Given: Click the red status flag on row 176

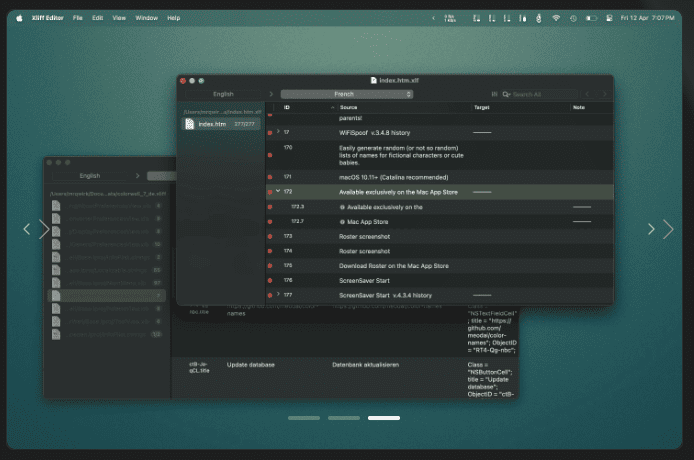Looking at the screenshot, I should pos(270,280).
